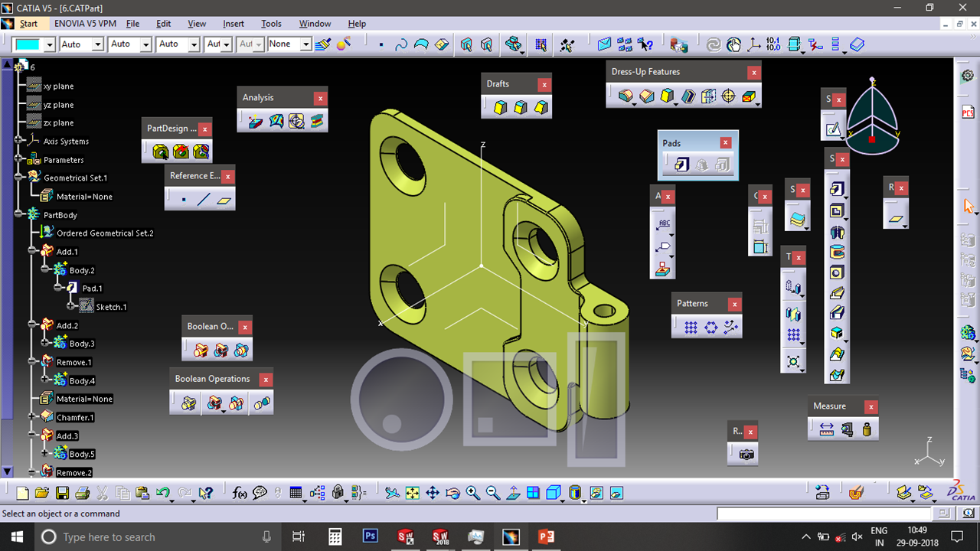The image size is (980, 551).
Task: Select Sketch.1 in the specification tree
Action: [x=111, y=307]
